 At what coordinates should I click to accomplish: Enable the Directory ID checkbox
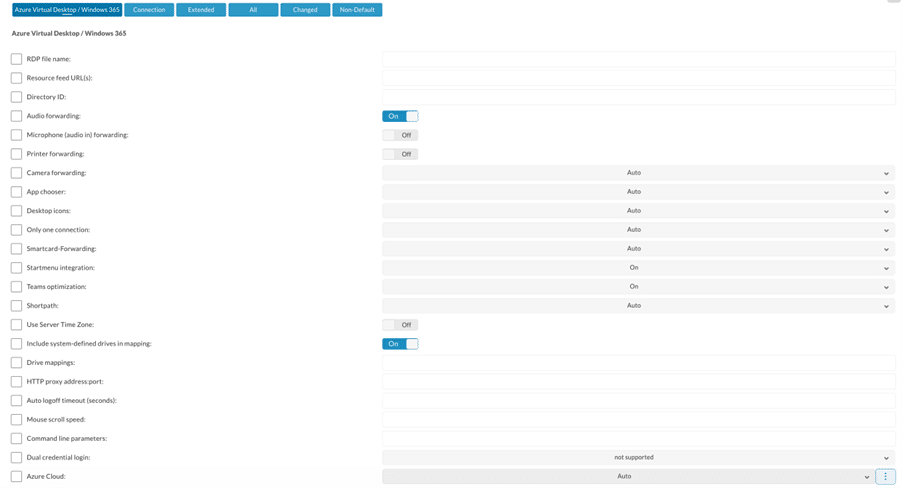coord(16,97)
